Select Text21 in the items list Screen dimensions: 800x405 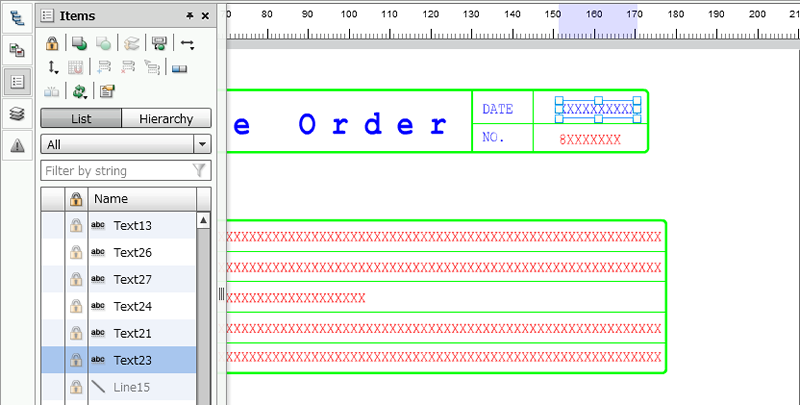(x=133, y=334)
